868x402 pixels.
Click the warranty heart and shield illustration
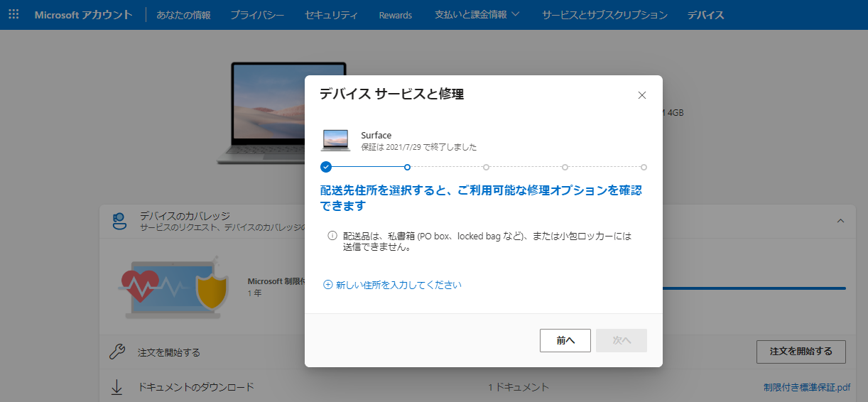(173, 286)
